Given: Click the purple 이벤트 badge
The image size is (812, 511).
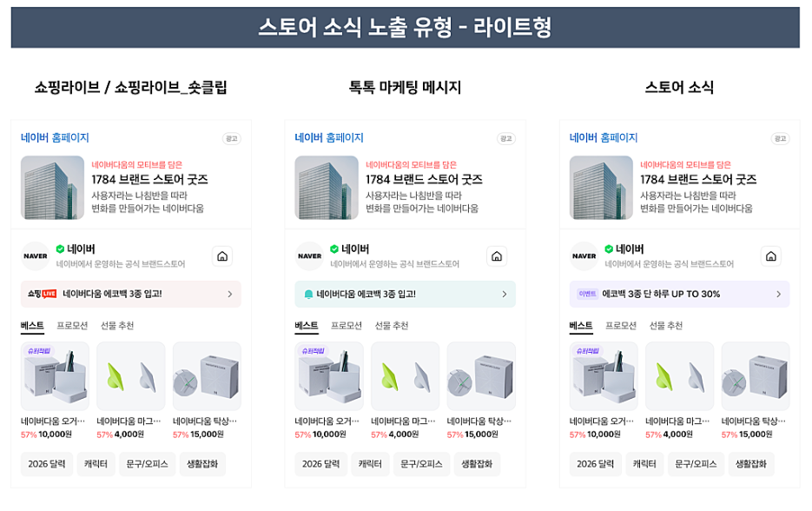Looking at the screenshot, I should coord(588,295).
